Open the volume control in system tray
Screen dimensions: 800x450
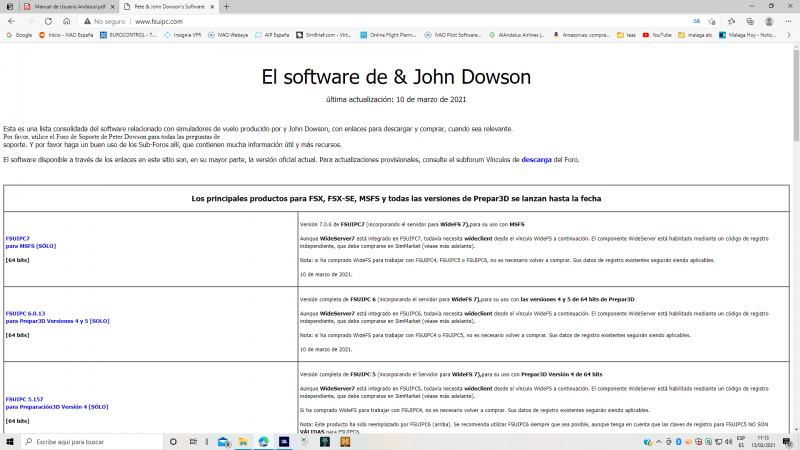point(729,442)
